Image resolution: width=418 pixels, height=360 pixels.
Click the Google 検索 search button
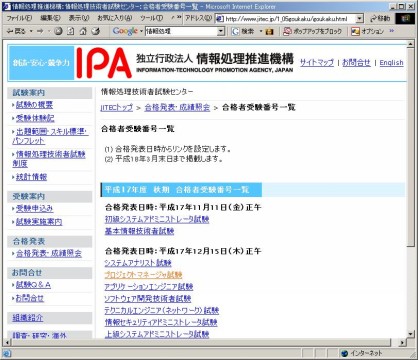(x=244, y=31)
